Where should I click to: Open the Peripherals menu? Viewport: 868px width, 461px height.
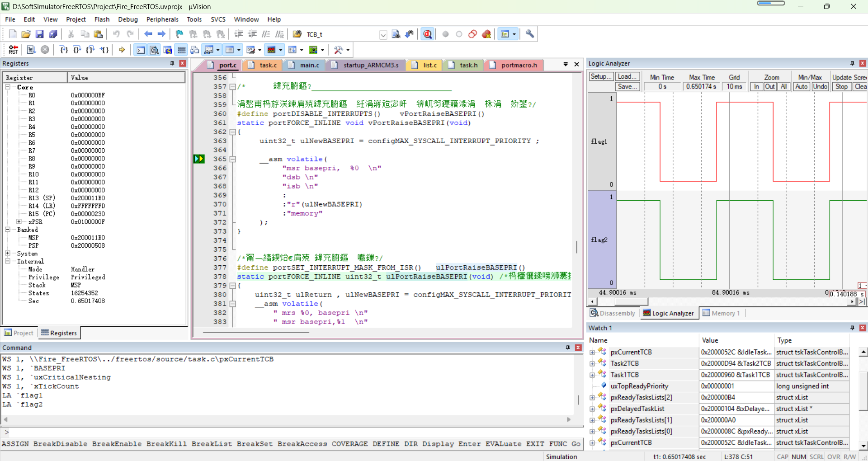(162, 19)
